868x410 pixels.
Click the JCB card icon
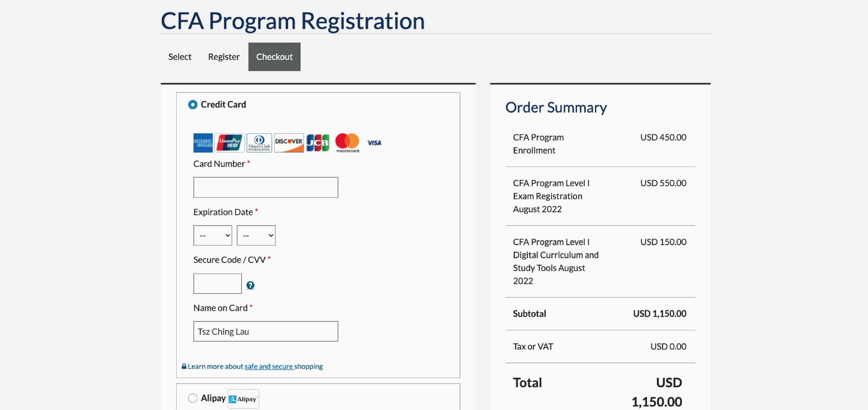coord(318,143)
